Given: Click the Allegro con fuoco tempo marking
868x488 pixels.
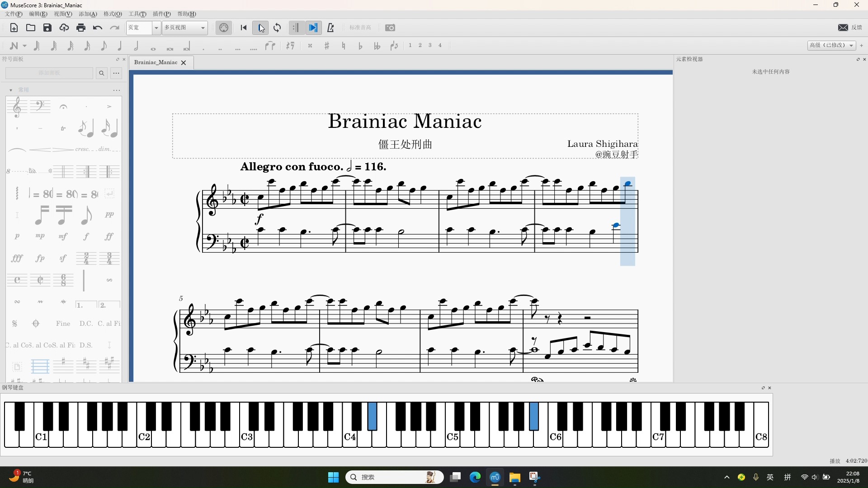Looking at the screenshot, I should [x=313, y=167].
